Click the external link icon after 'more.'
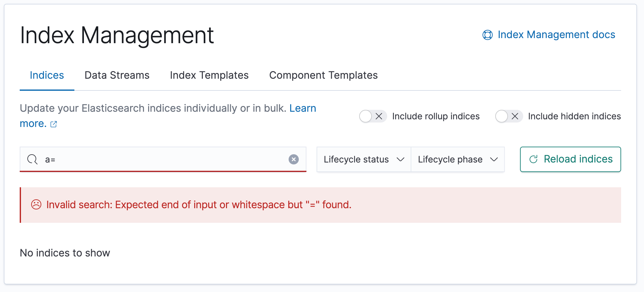The height and width of the screenshot is (292, 644). tap(54, 124)
